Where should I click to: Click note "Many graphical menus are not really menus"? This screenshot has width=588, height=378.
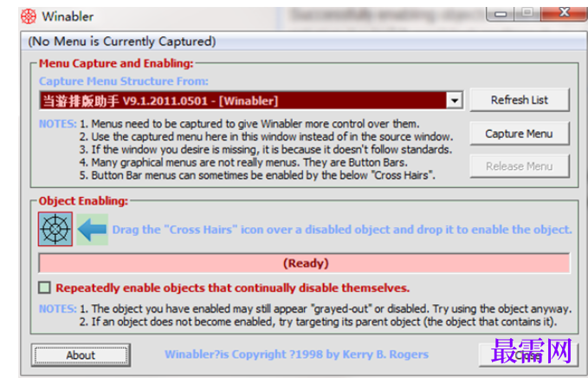(x=243, y=162)
